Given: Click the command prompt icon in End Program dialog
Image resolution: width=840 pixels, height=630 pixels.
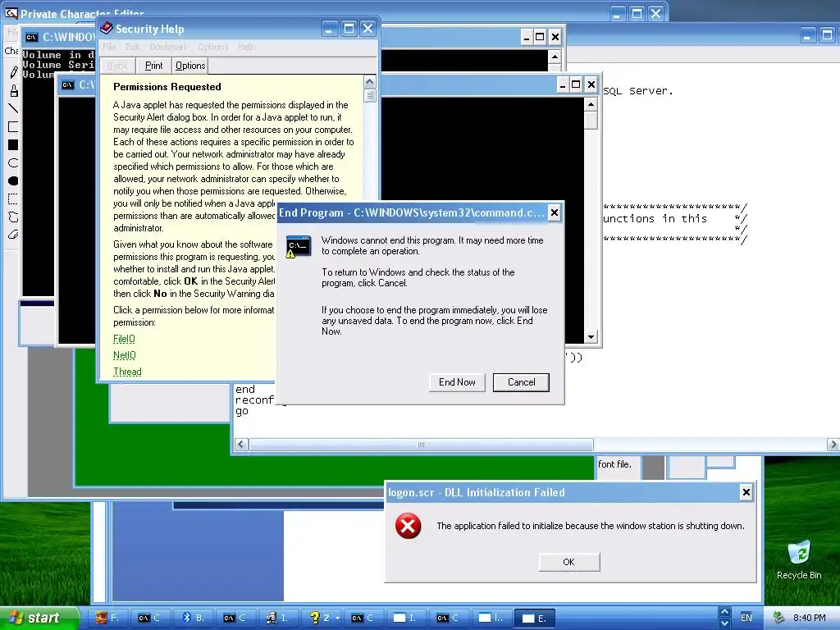Looking at the screenshot, I should [299, 246].
